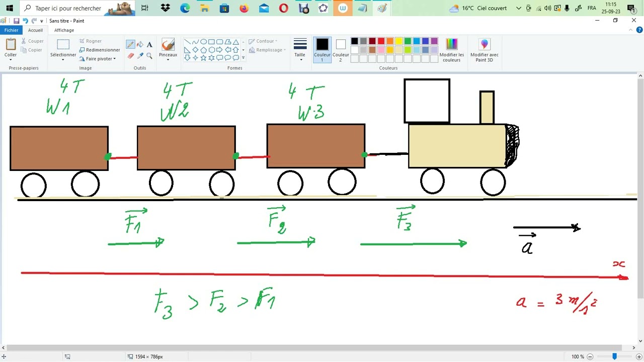Pick the purple color swatch
Image resolution: width=644 pixels, height=362 pixels.
tap(434, 41)
